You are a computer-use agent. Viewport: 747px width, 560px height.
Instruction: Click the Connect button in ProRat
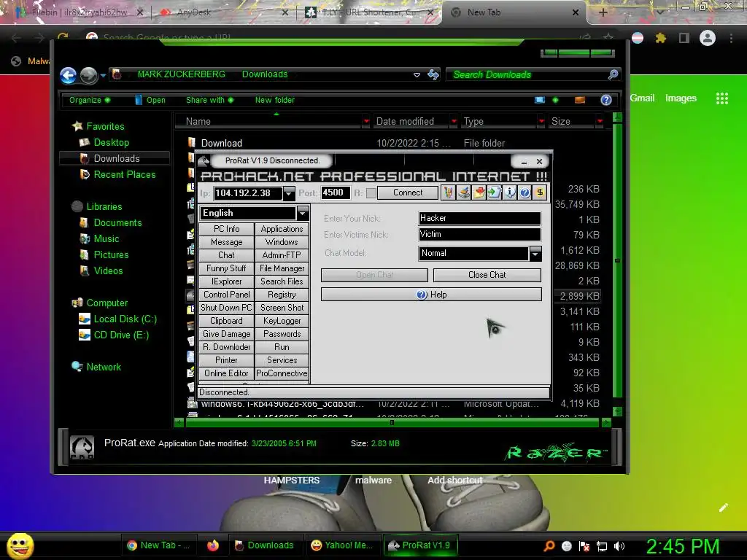[408, 192]
